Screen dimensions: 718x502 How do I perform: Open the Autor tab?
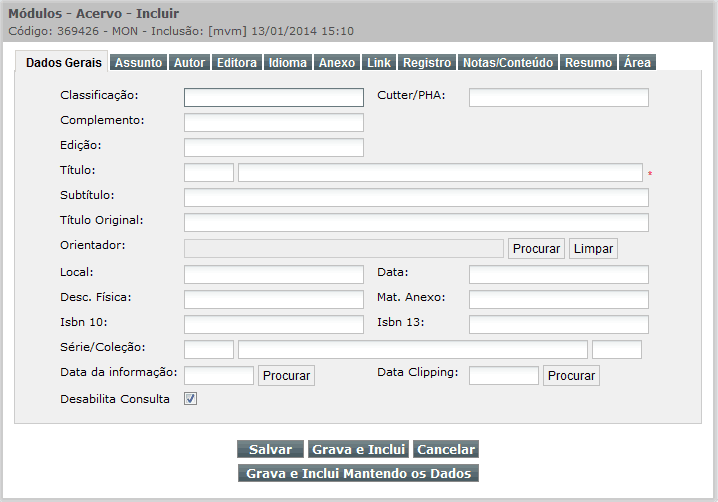click(189, 62)
